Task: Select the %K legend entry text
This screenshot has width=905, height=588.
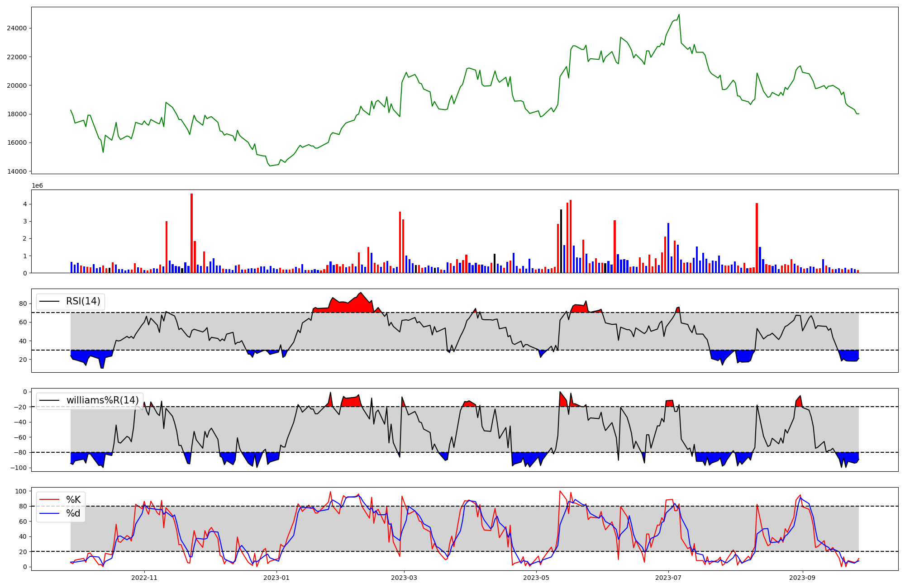Action: point(73,500)
